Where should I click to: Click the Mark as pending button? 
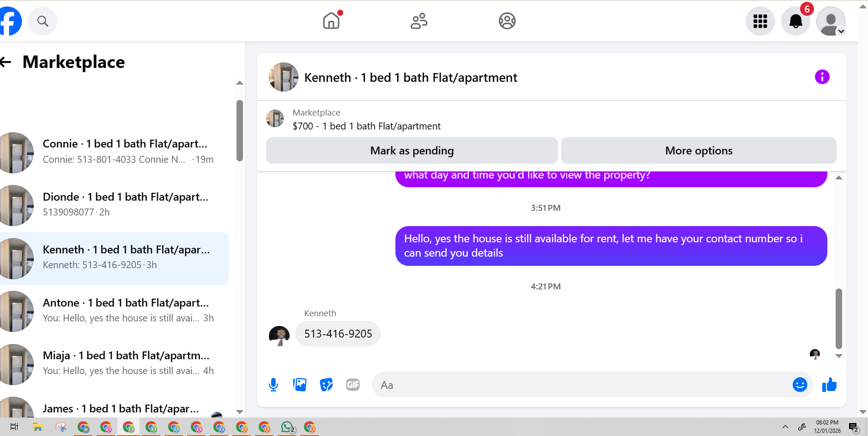pyautogui.click(x=412, y=151)
